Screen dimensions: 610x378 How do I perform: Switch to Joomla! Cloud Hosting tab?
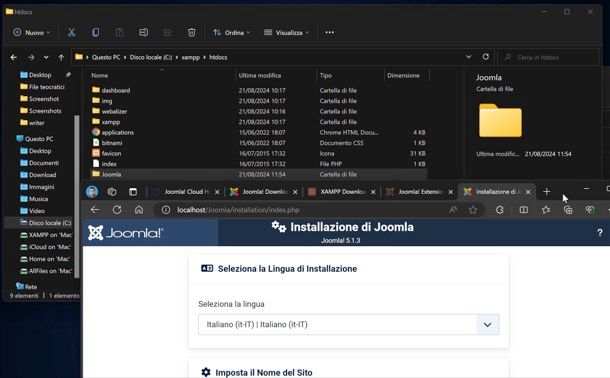pyautogui.click(x=186, y=192)
